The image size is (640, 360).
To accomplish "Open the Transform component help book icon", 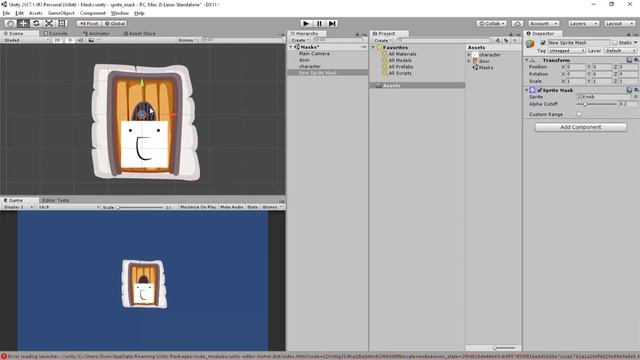I will [x=629, y=60].
